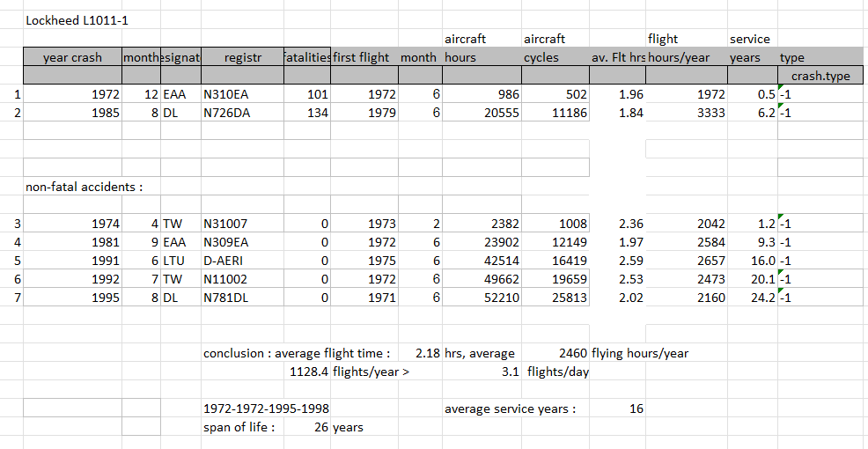Click the 2460 flying hours value
868x449 pixels.
(555, 353)
